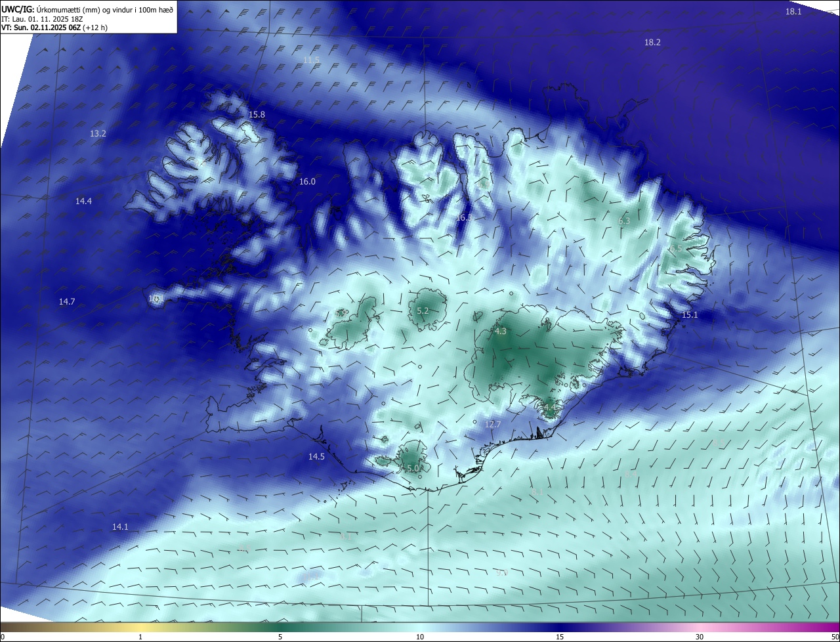Screen dimensions: 840x642
Task: Click the 5.0 value on Mýrdalsjökull glacier
Action: click(412, 469)
